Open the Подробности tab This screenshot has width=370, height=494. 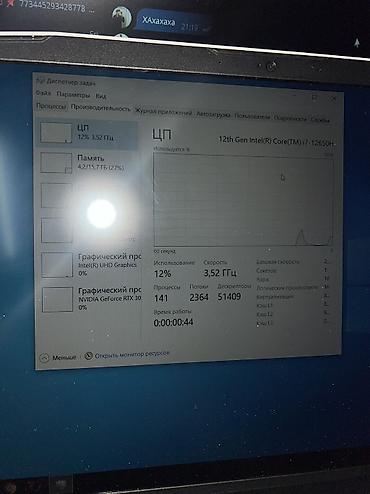[290, 118]
